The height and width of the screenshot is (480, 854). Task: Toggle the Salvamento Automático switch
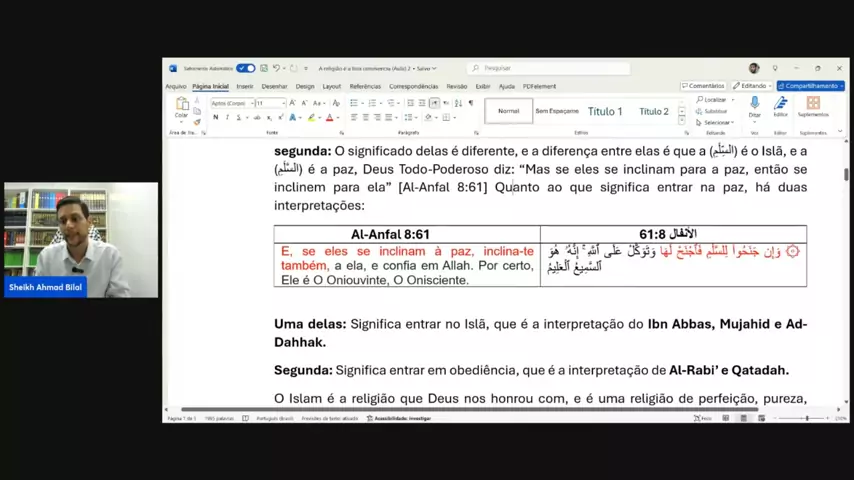(x=246, y=68)
